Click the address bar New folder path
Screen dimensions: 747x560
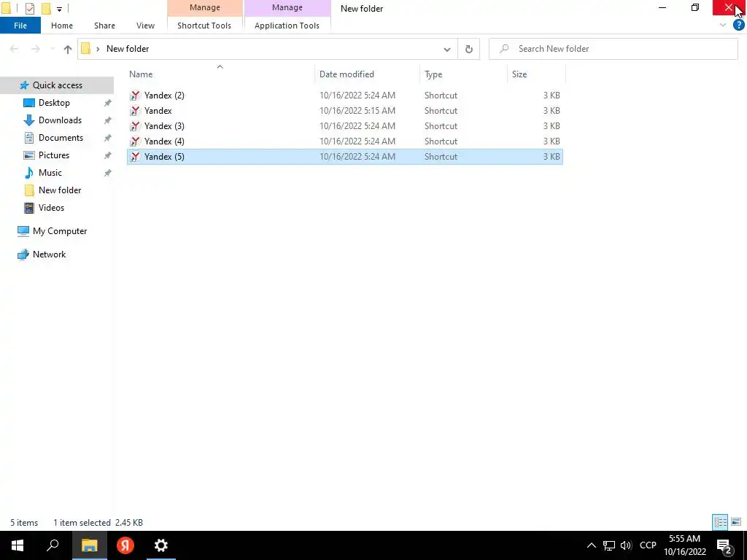point(128,49)
